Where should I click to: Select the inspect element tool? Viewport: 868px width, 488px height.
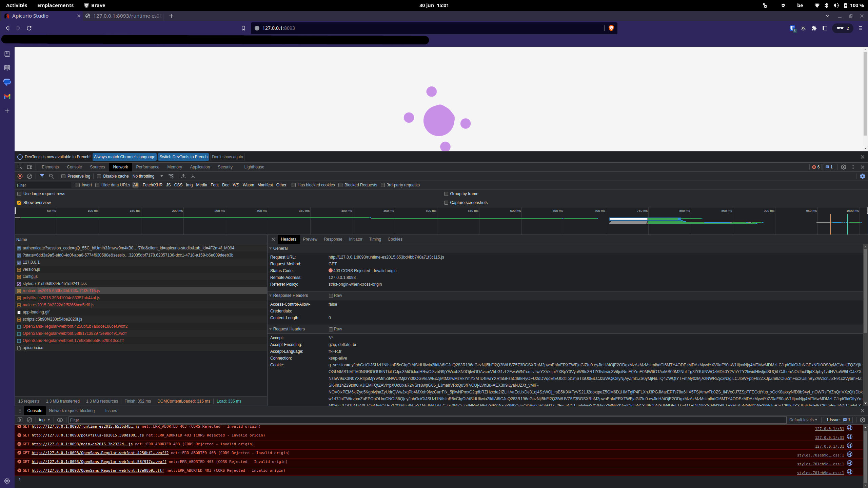(x=20, y=167)
